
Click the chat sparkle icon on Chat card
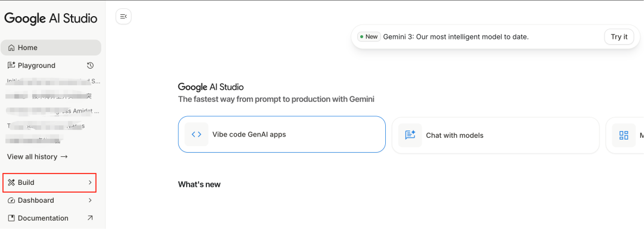(410, 135)
